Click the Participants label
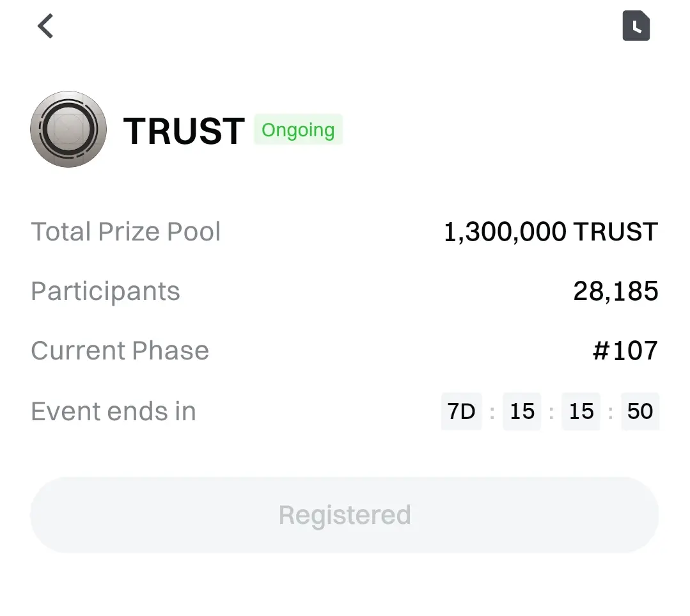Viewport: 690px width, 616px height. coord(106,291)
